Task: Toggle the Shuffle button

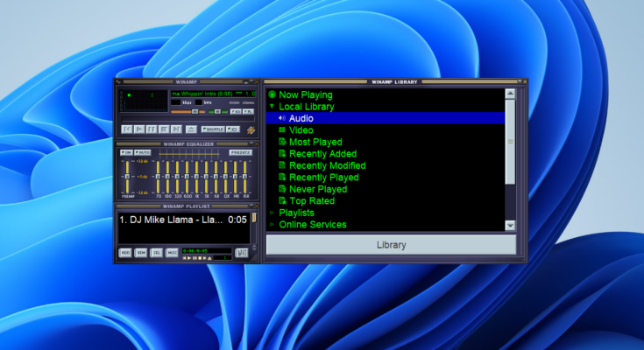Action: pyautogui.click(x=213, y=129)
